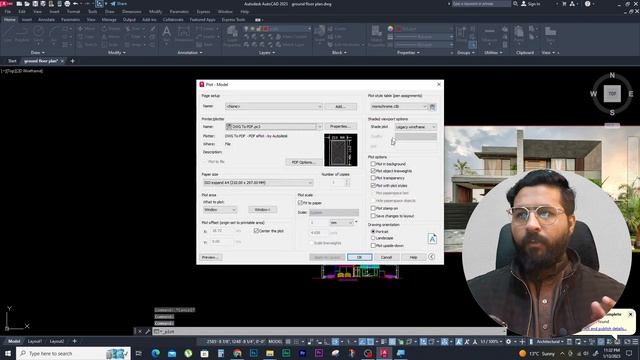The height and width of the screenshot is (360, 640).
Task: Open the plot style table dropdown
Action: [399, 106]
